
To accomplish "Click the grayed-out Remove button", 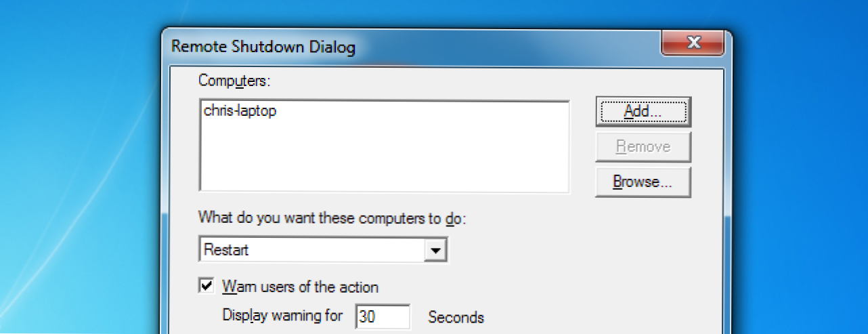I will [643, 146].
